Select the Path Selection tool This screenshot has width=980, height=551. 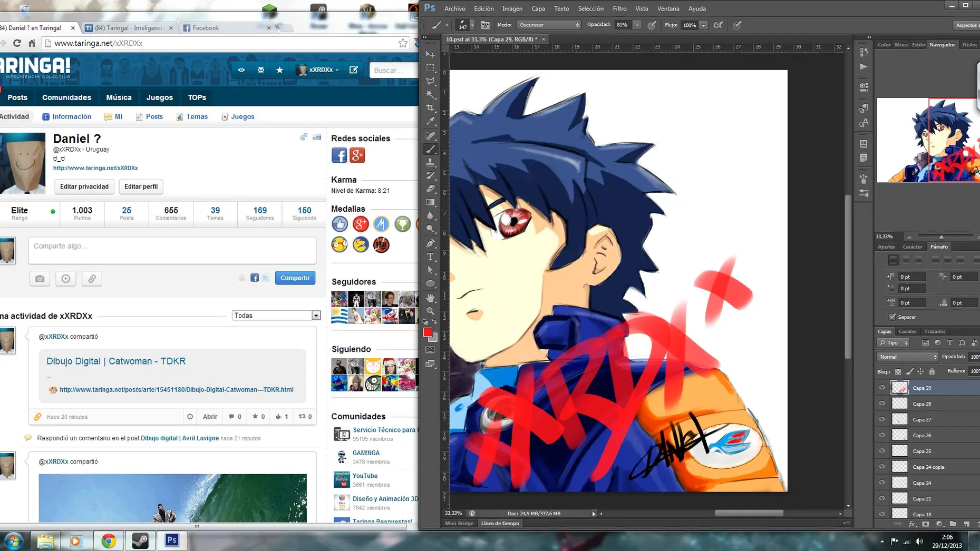tap(431, 270)
